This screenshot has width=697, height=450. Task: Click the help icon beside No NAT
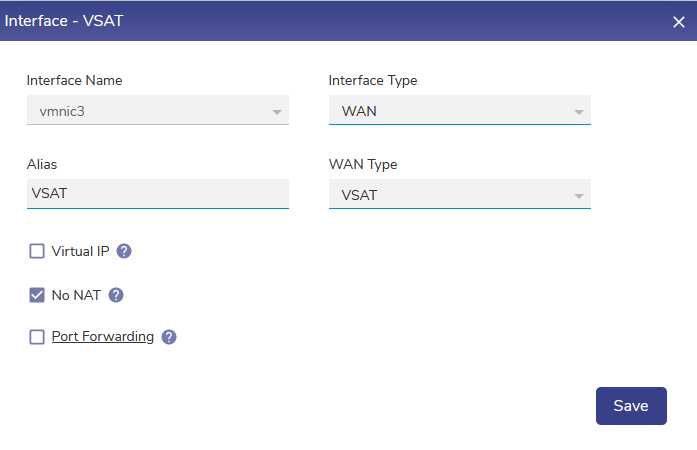tap(116, 295)
